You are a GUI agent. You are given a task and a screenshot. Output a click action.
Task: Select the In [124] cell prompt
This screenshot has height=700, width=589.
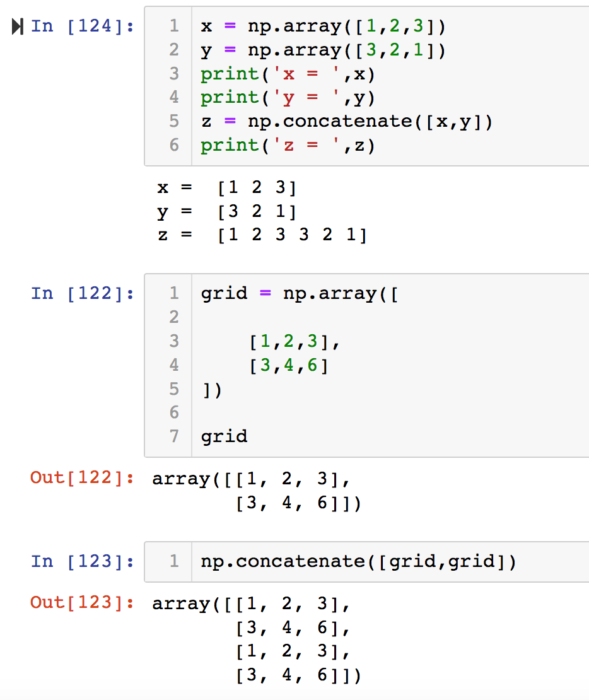coord(82,26)
